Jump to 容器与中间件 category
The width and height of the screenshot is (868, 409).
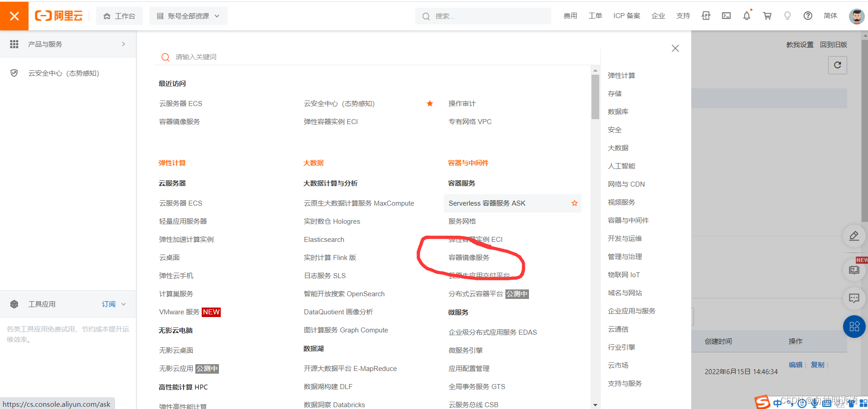point(628,220)
